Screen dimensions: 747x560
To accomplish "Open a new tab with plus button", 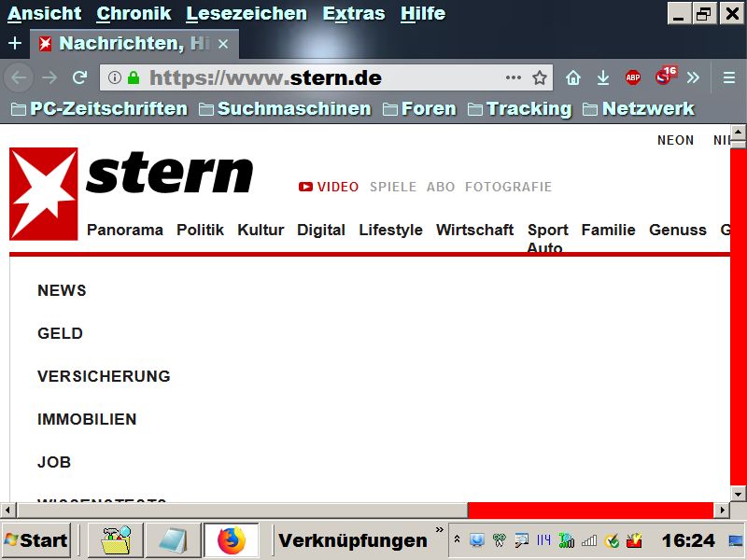I will pos(15,43).
